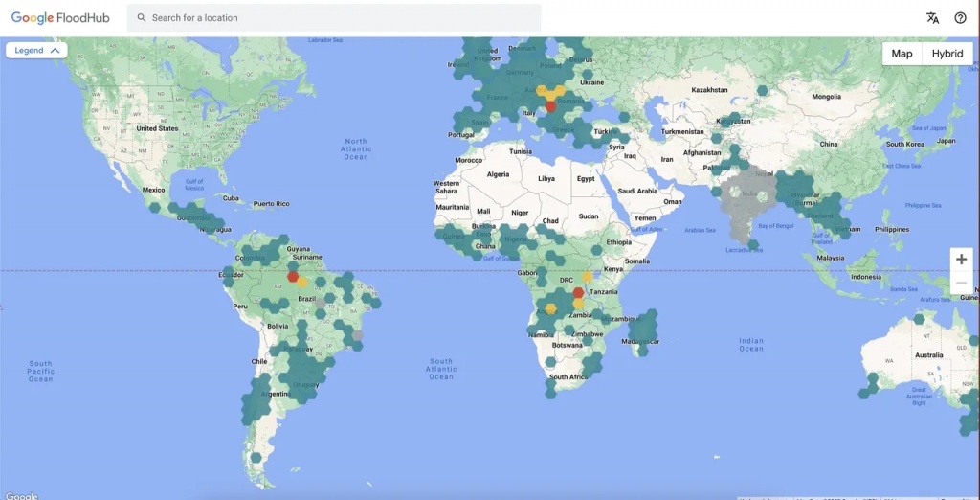Click the United States label
The width and height of the screenshot is (980, 500).
coord(157,128)
